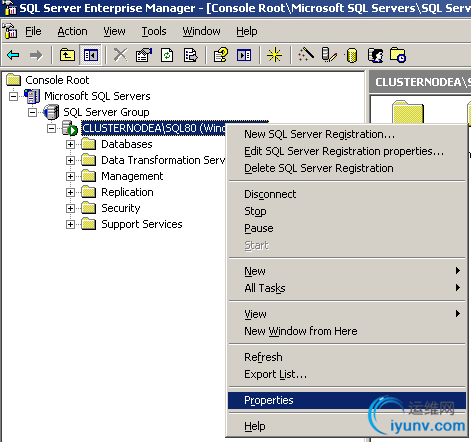471x442 pixels.
Task: Click the Microsoft SQL Servers node icon
Action: coord(32,96)
